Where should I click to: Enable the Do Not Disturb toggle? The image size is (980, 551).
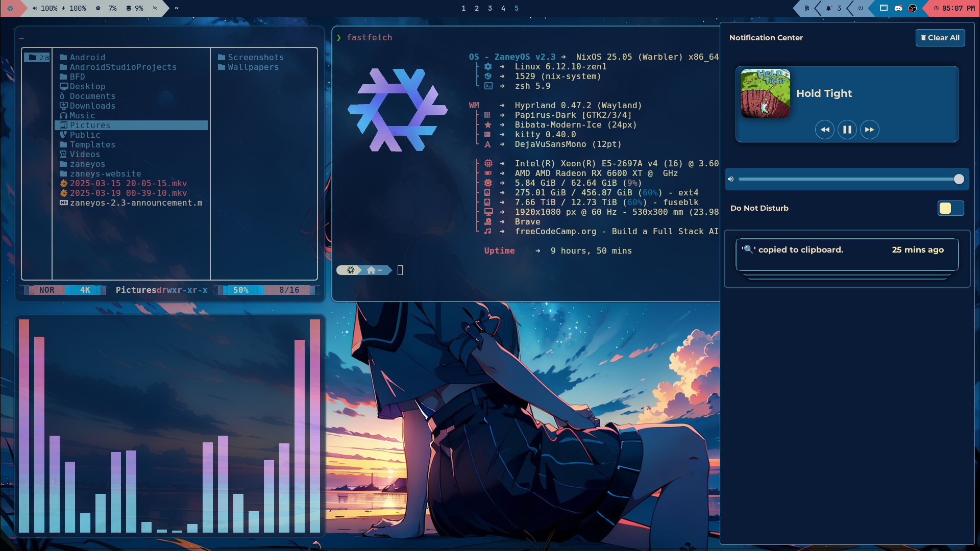[x=950, y=208]
